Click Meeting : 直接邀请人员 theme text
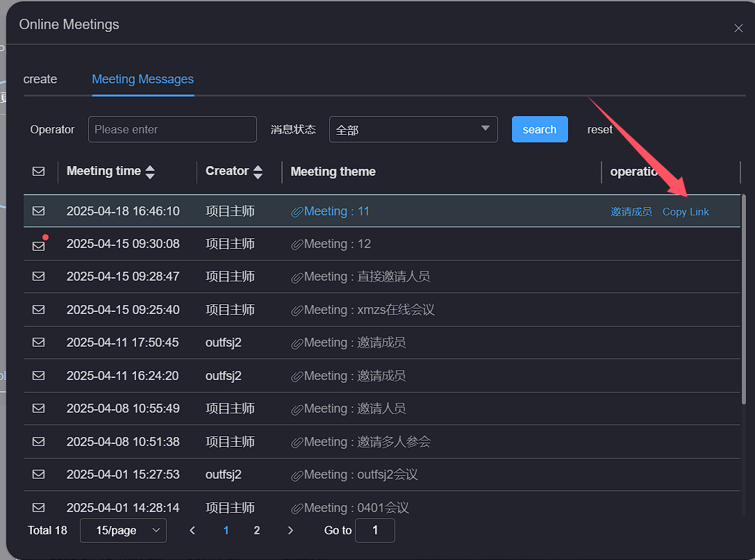755x560 pixels. 367,277
